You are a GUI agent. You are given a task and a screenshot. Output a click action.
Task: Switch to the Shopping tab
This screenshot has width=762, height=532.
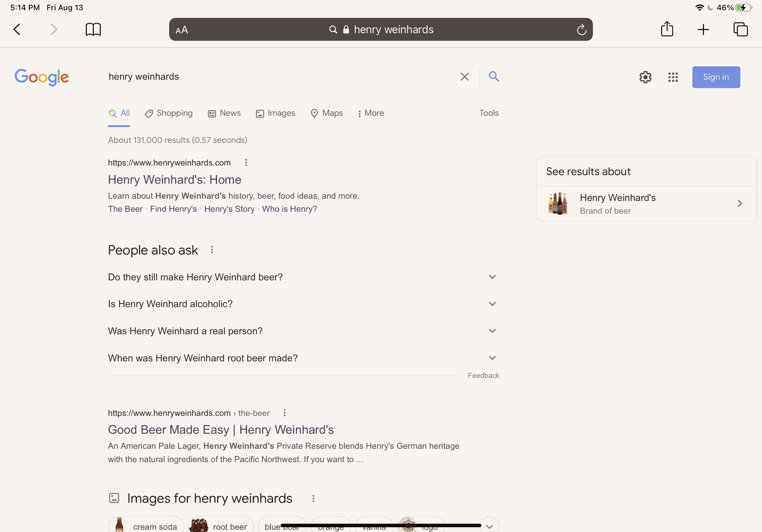[x=168, y=114]
